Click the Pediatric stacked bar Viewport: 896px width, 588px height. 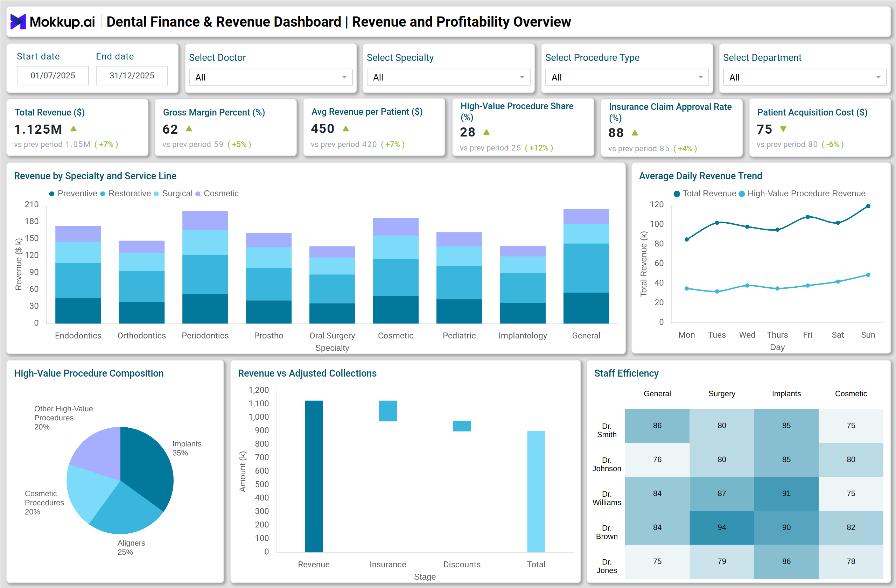tap(459, 278)
